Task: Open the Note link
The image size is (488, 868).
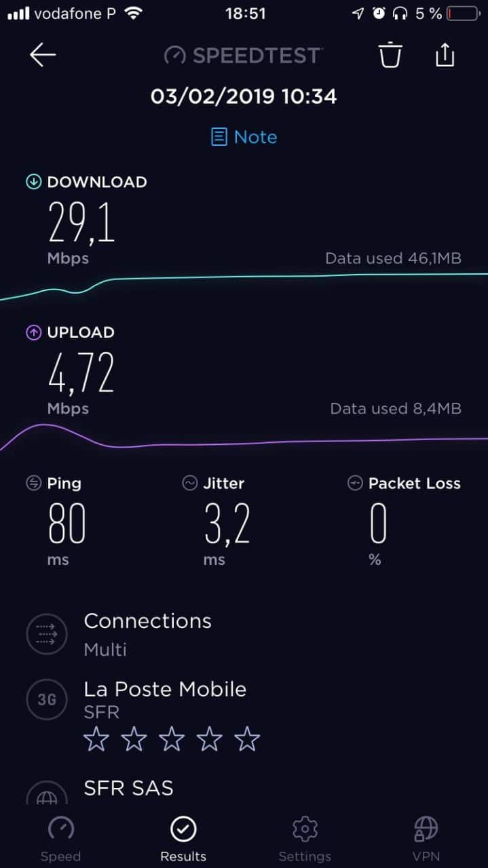Action: (244, 137)
